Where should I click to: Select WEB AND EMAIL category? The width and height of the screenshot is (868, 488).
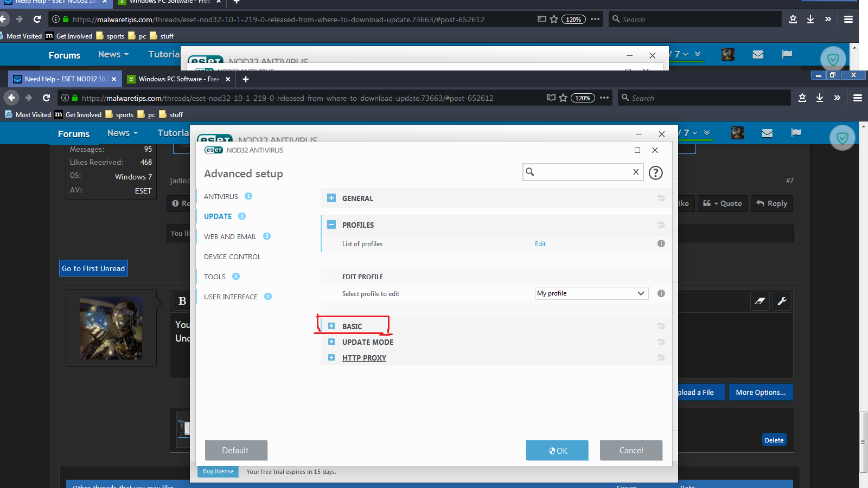point(230,236)
